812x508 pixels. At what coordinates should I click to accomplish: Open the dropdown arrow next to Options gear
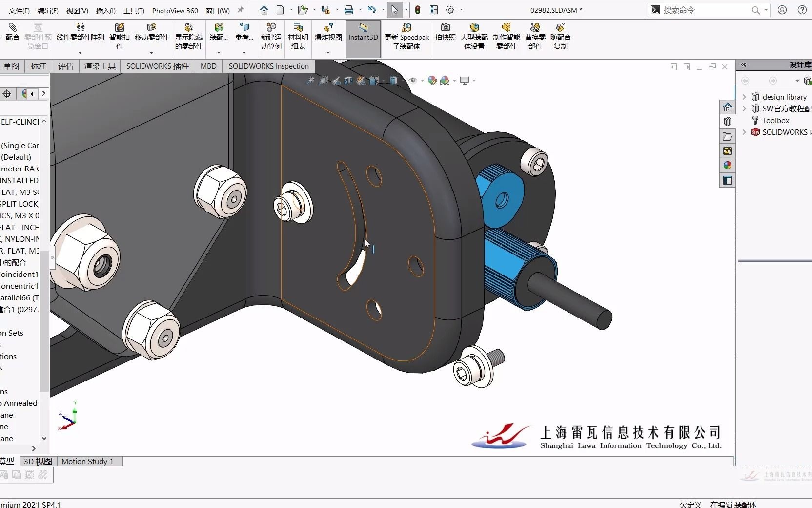[x=461, y=10]
